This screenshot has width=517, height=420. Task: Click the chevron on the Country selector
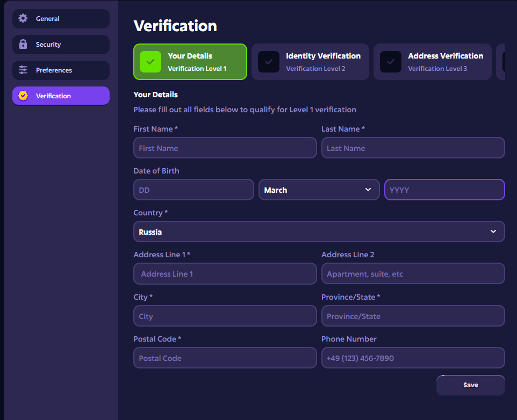coord(493,231)
